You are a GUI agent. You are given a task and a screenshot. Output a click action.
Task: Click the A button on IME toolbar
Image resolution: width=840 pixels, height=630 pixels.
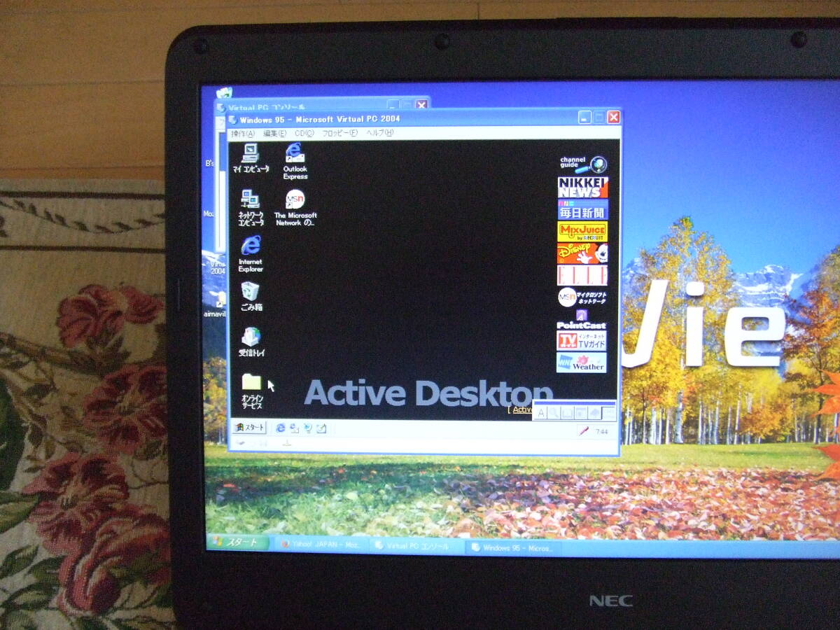pos(540,412)
